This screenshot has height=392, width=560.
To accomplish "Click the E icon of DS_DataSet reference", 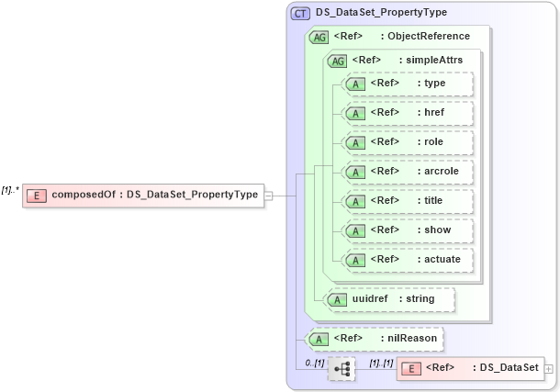I will (411, 369).
